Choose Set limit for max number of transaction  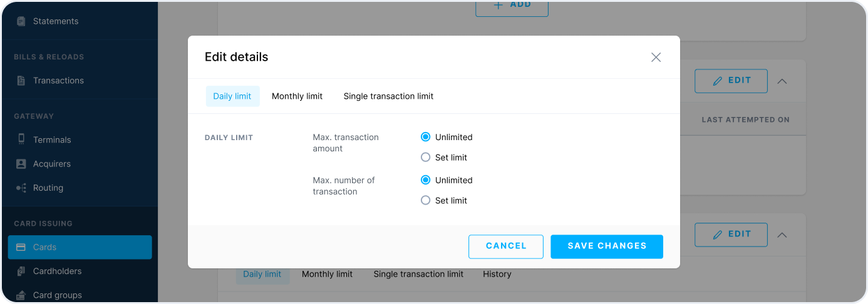pyautogui.click(x=426, y=201)
